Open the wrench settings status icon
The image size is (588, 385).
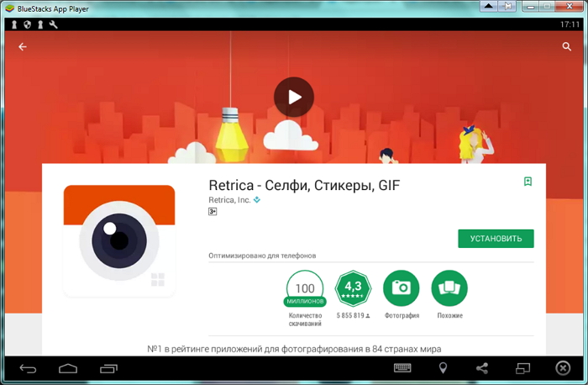(x=53, y=24)
